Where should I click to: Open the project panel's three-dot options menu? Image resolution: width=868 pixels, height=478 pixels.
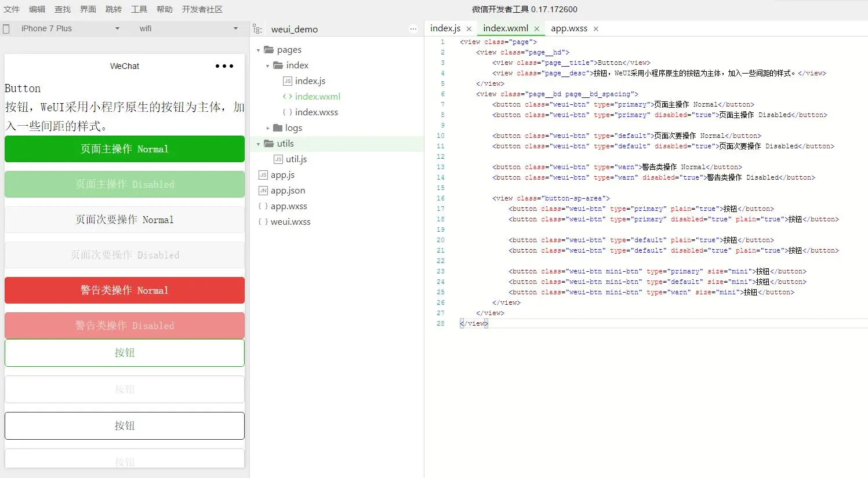[413, 29]
